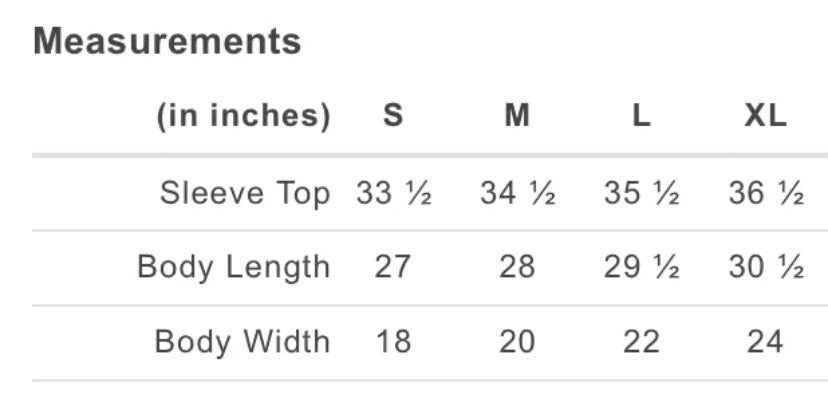Select the S size column header
Screen dimensions: 828x413
coord(393,116)
